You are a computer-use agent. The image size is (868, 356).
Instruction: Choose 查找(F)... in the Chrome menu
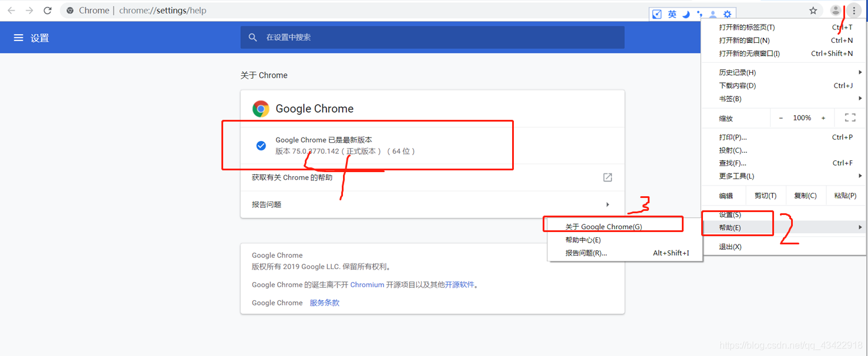(x=783, y=163)
